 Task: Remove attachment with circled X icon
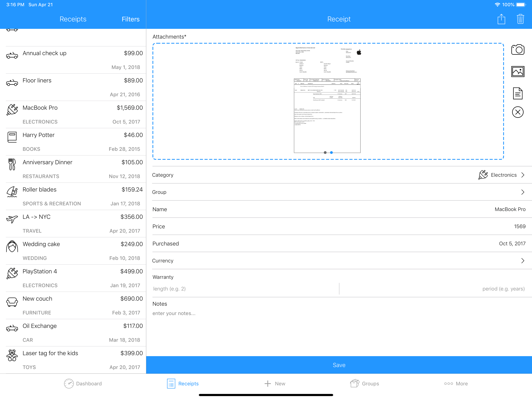[x=517, y=112]
